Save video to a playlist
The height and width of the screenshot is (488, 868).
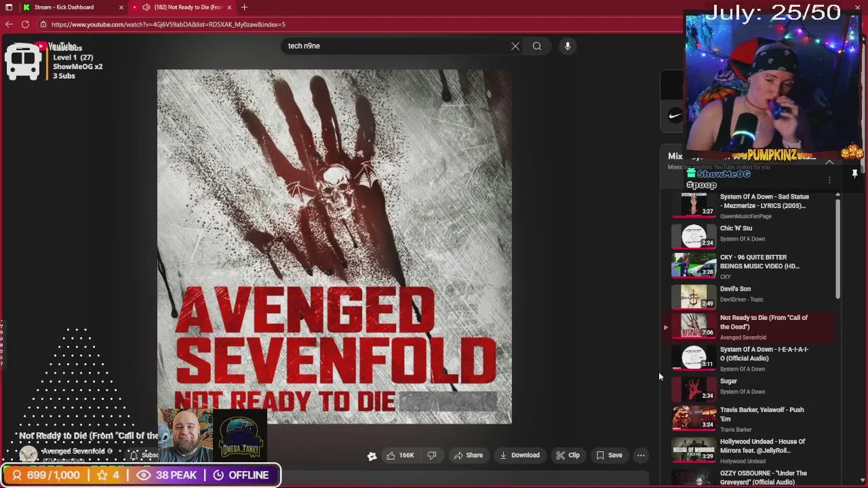(x=609, y=455)
